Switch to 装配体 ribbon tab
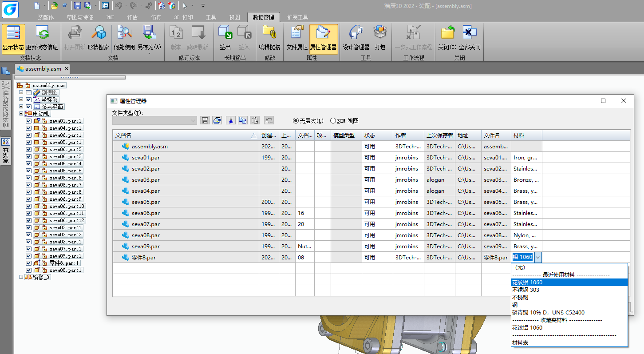The height and width of the screenshot is (354, 644). click(46, 17)
